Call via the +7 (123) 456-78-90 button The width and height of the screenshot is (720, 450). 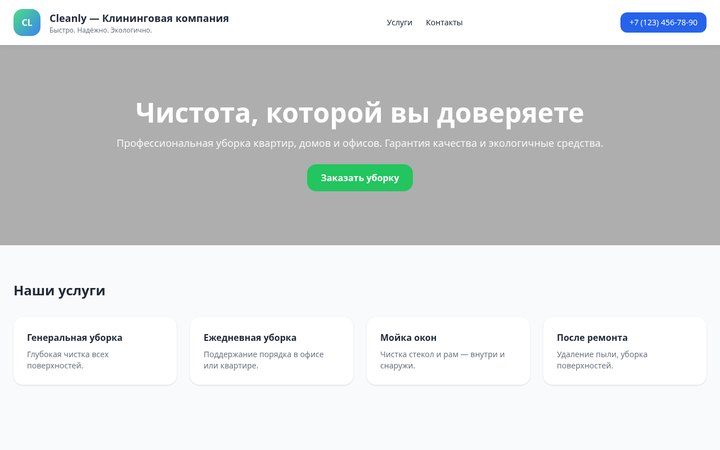tap(663, 22)
